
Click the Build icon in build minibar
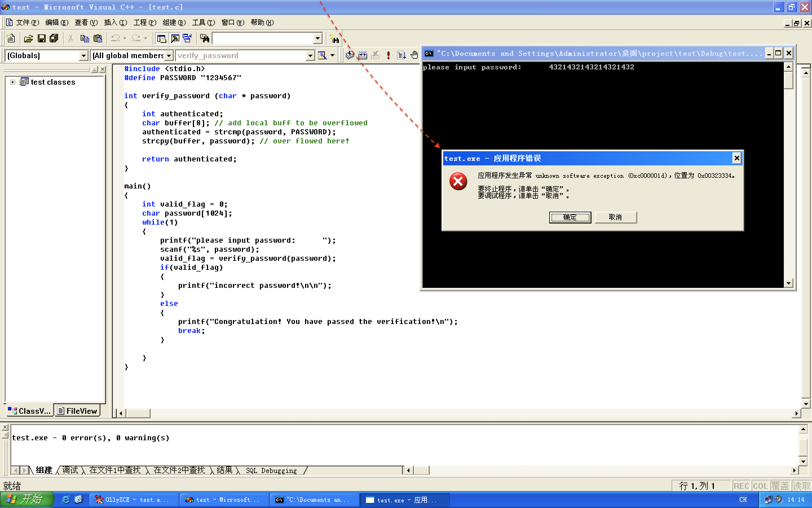[x=363, y=55]
